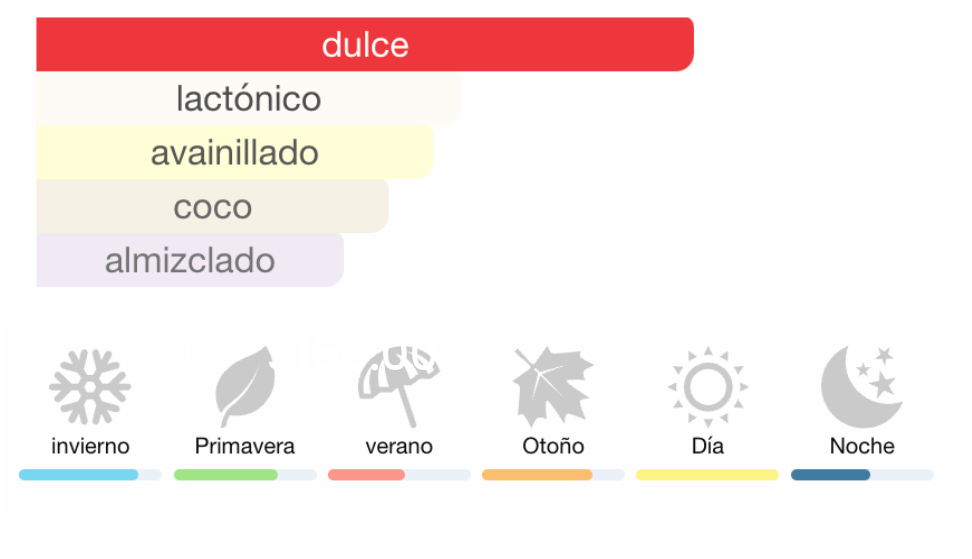Click the orange Otoño rating bar
This screenshot has width=972, height=559.
pyautogui.click(x=553, y=475)
